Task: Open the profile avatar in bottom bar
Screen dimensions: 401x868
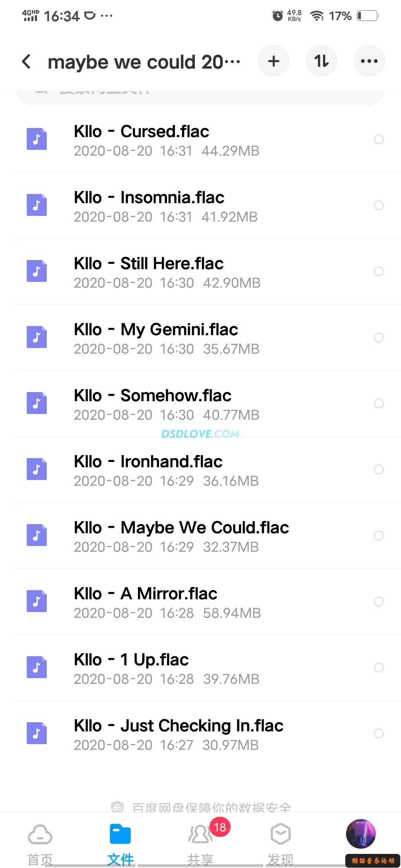Action: (x=361, y=834)
